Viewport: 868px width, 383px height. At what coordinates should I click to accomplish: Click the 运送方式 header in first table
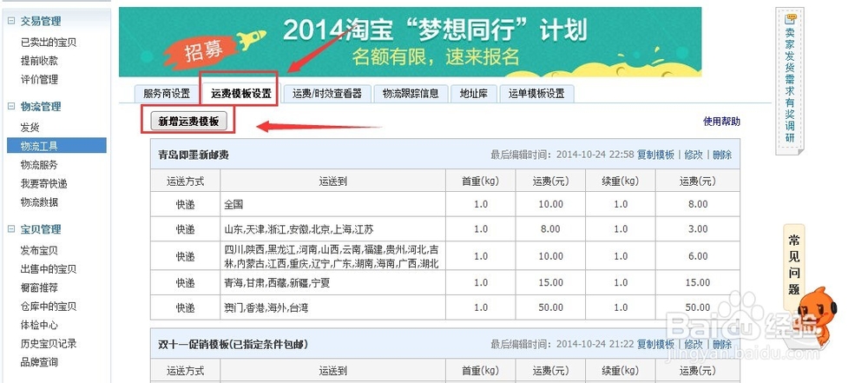(x=186, y=181)
